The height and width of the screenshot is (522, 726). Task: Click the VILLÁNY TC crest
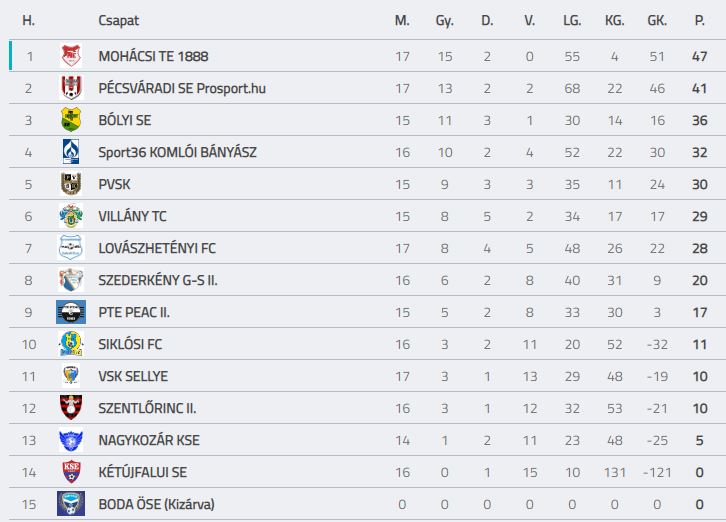(x=71, y=216)
